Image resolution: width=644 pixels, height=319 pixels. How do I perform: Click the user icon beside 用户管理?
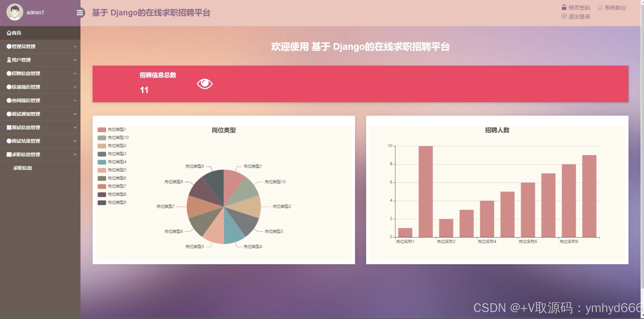pos(9,60)
